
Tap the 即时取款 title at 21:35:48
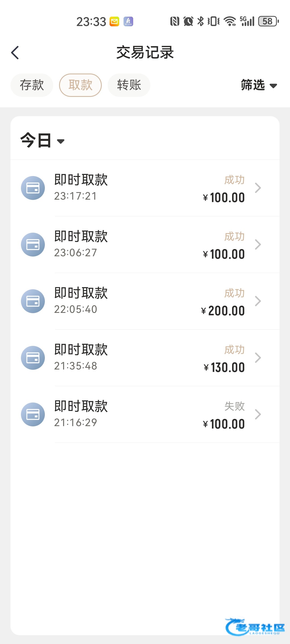(81, 349)
